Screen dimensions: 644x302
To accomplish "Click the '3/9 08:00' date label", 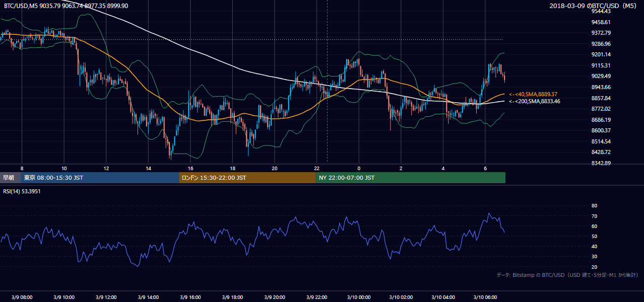I will (x=22, y=297).
